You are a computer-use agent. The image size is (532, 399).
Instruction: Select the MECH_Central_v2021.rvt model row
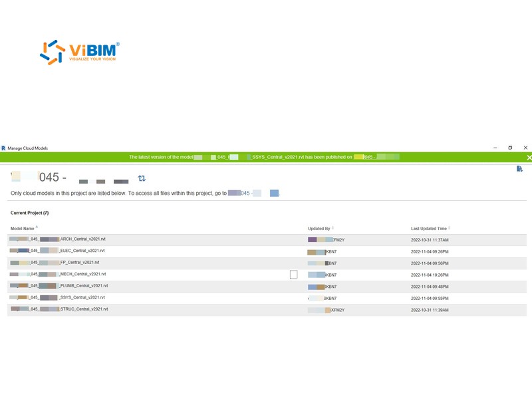tap(267, 275)
